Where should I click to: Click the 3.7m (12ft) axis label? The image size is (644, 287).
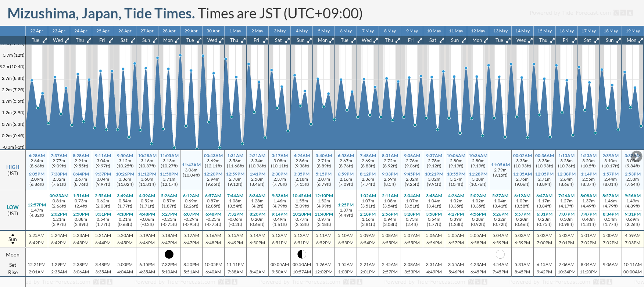[x=14, y=55]
